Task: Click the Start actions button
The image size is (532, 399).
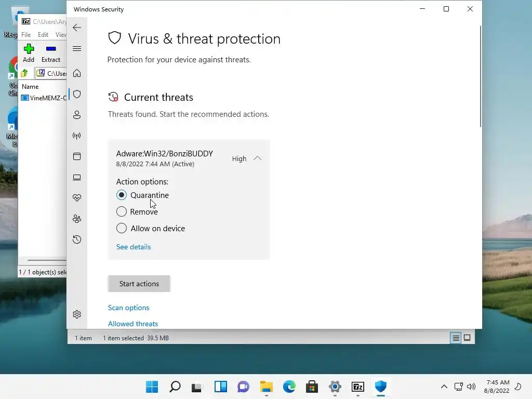Action: 139,284
